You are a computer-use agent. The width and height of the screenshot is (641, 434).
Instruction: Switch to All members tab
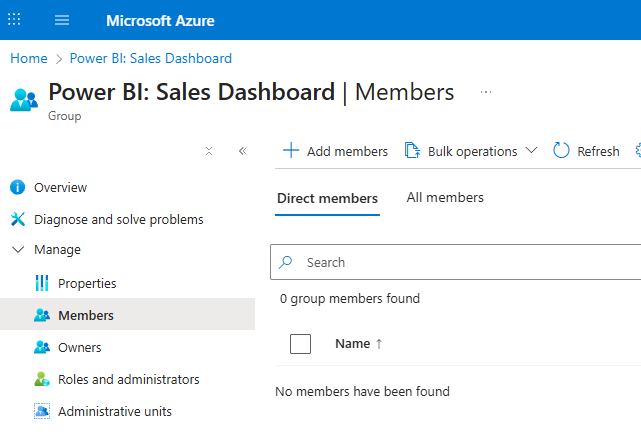point(445,197)
